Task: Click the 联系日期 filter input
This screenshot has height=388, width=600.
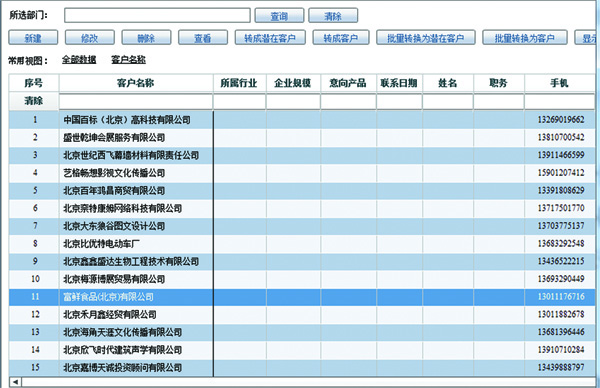Action: click(399, 102)
